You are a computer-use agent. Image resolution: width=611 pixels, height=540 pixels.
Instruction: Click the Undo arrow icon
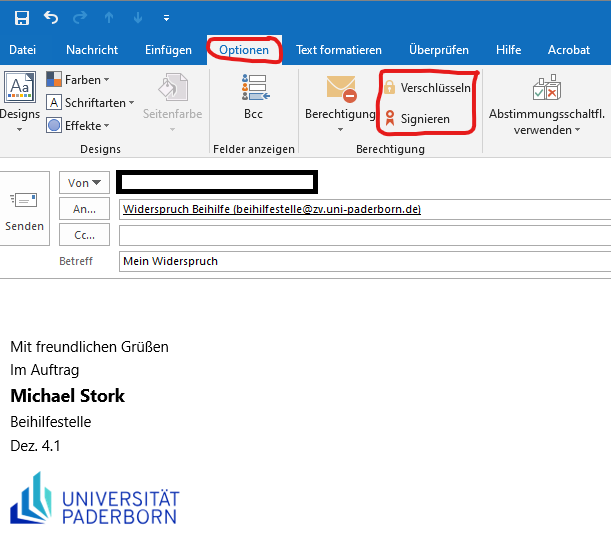[x=51, y=18]
